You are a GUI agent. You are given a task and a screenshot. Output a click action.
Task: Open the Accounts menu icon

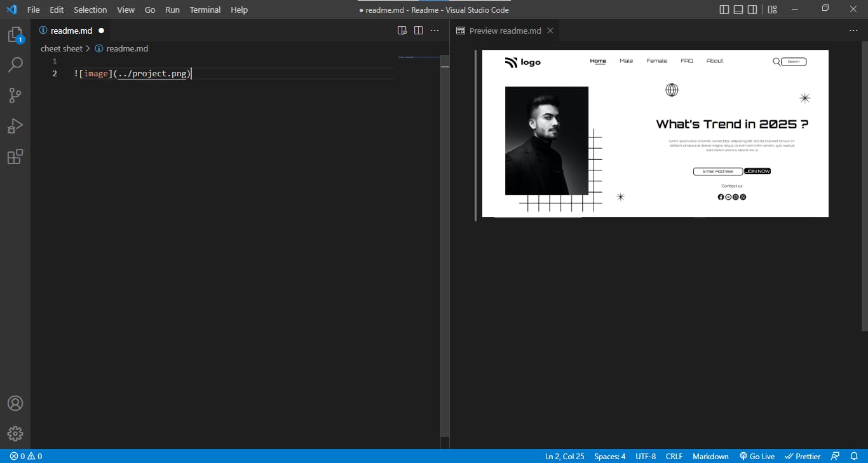(15, 403)
